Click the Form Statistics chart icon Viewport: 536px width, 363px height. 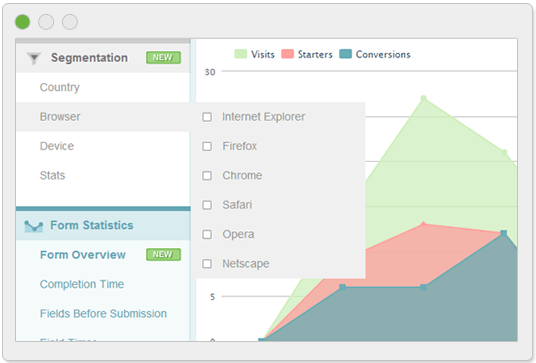click(34, 226)
